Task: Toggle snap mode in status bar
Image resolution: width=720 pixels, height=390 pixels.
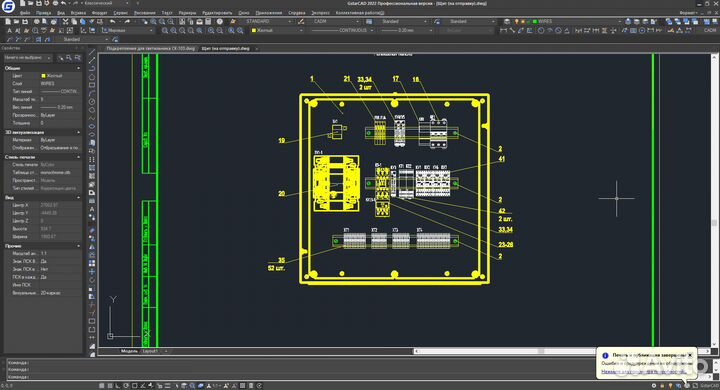Action: (x=101, y=386)
